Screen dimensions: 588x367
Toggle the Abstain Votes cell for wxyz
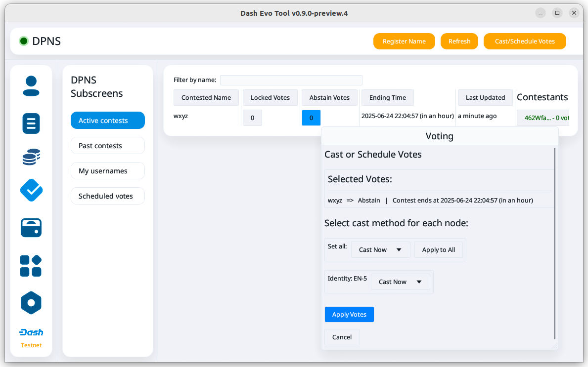311,118
